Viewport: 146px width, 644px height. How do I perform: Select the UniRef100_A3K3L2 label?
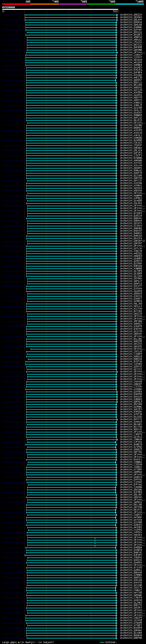tap(131, 135)
